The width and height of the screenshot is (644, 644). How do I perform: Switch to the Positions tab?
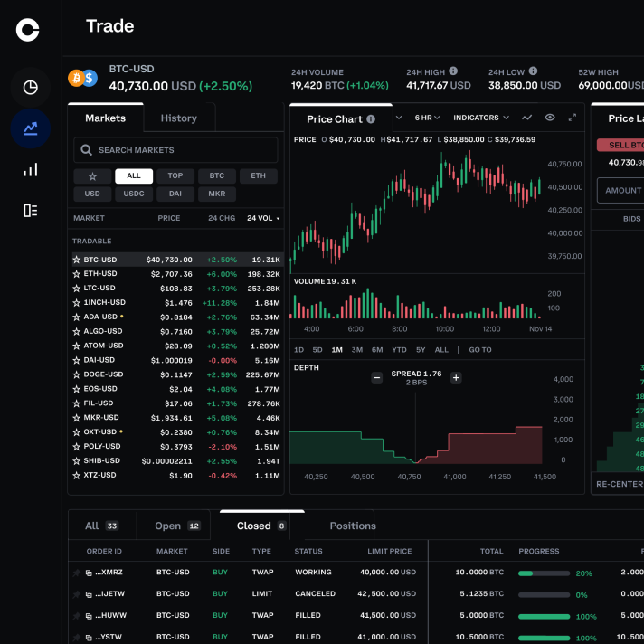(353, 526)
